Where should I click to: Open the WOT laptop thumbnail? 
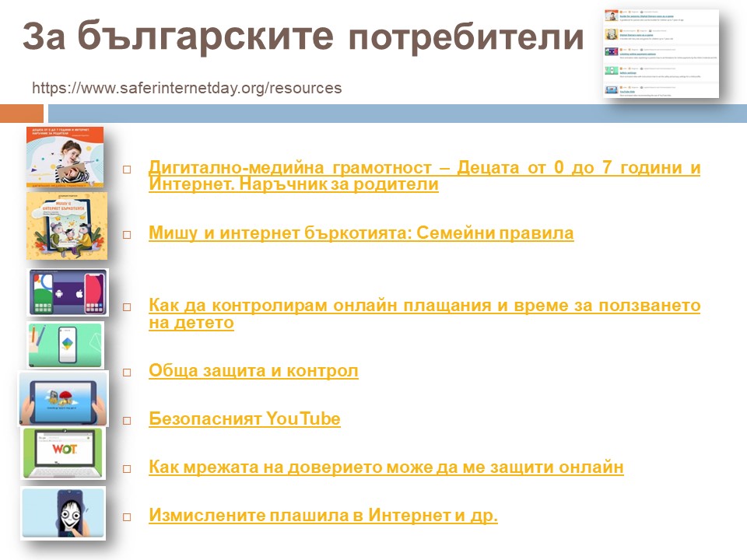[63, 453]
